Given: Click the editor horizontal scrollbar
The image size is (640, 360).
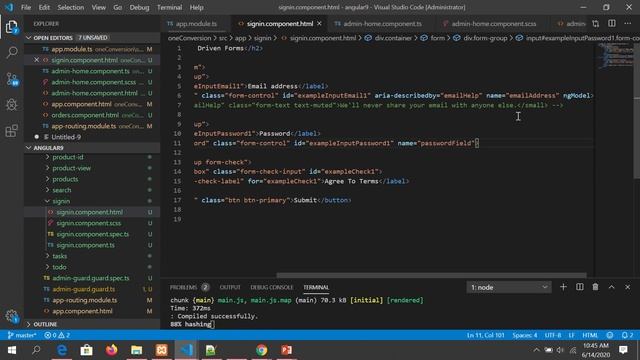Looking at the screenshot, I should coord(431,276).
